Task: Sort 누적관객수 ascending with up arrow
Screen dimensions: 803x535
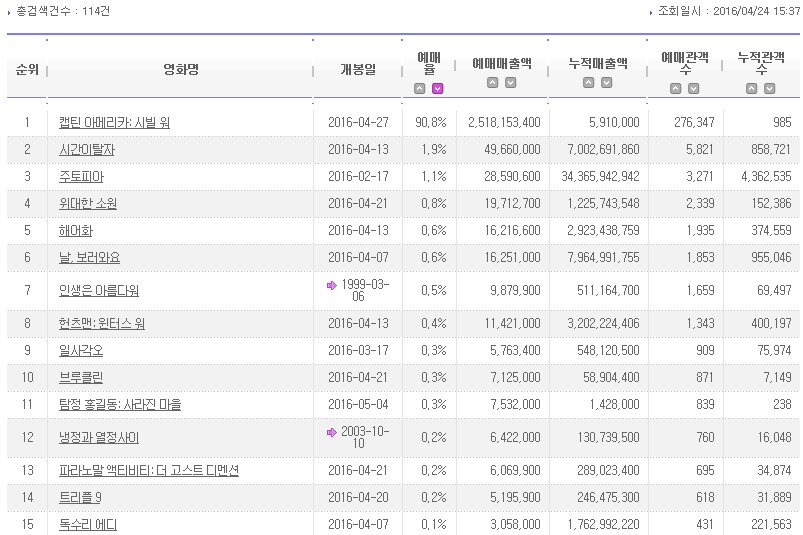Action: 752,89
